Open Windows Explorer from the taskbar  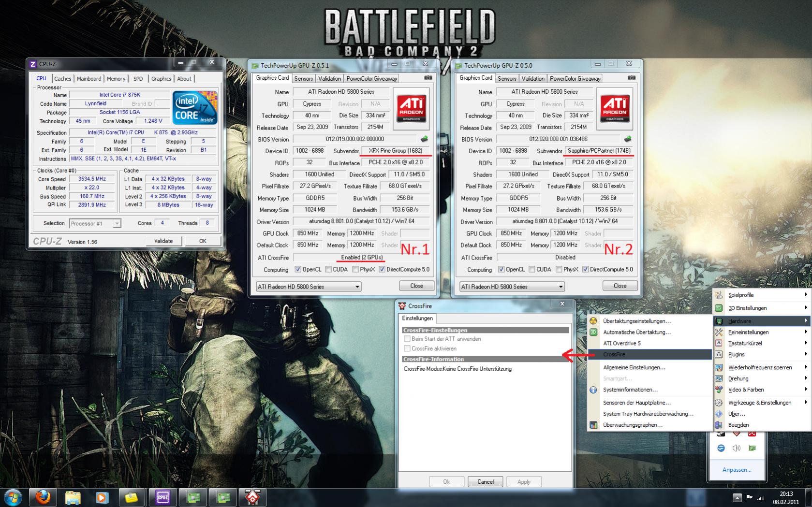pyautogui.click(x=73, y=497)
